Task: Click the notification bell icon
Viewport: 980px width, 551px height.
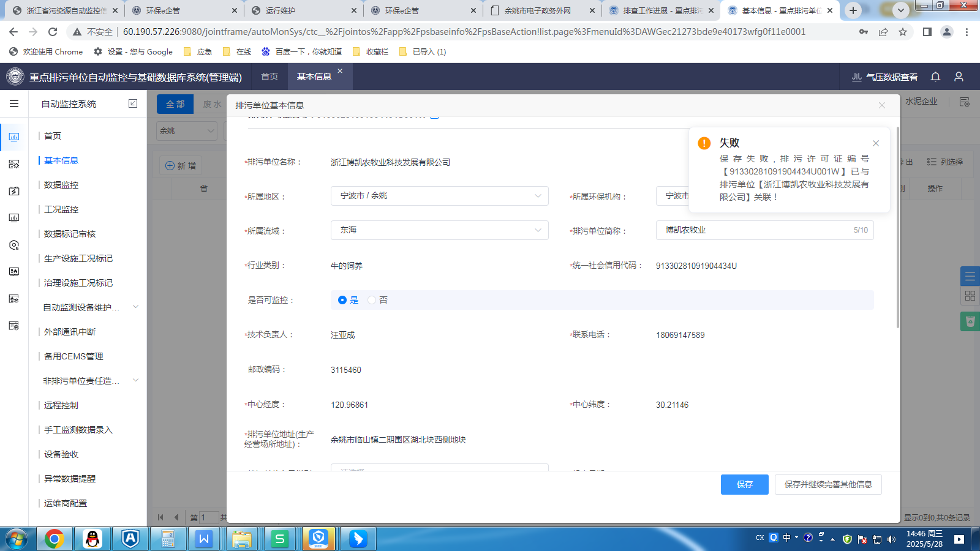Action: click(x=935, y=77)
